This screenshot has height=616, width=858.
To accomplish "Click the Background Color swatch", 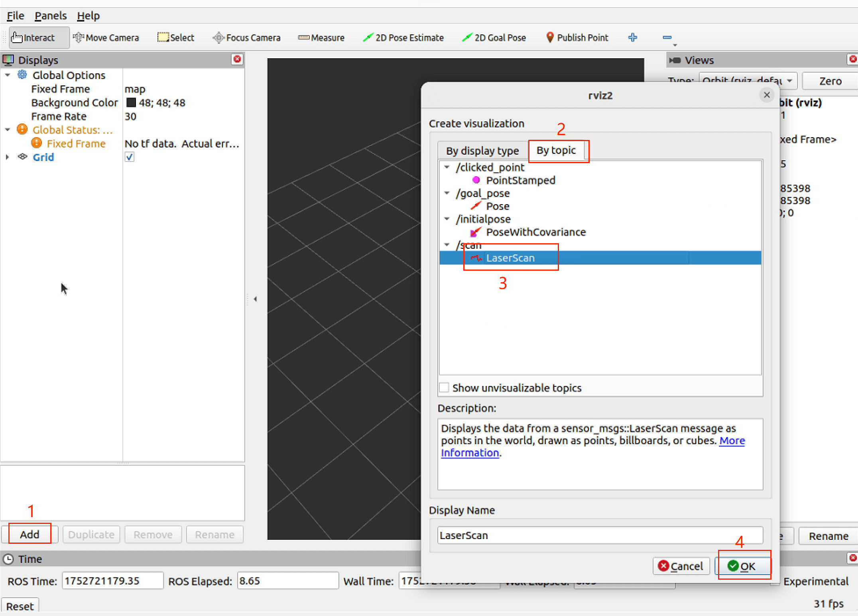I will (131, 102).
